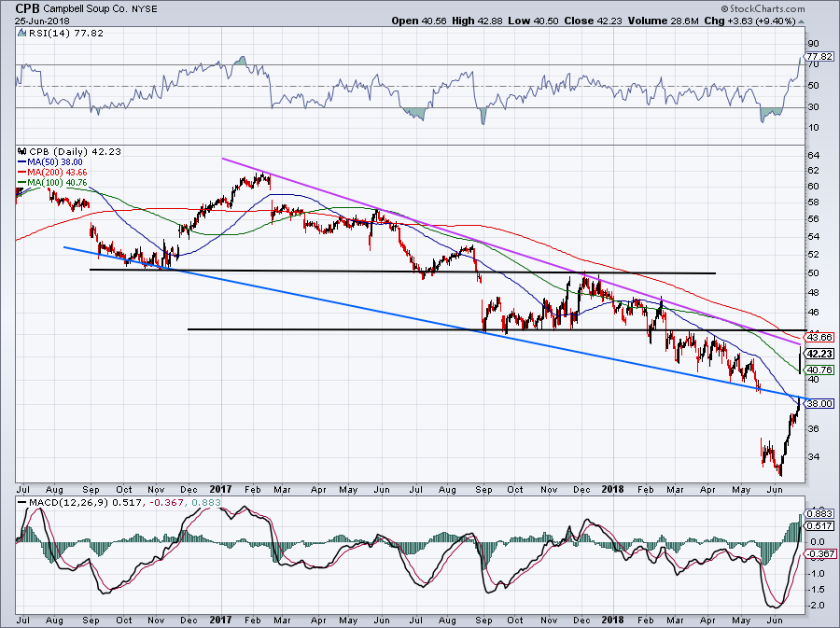Click the candlestick icon beside CPB (Daily)
This screenshot has width=840, height=628.
[x=22, y=151]
